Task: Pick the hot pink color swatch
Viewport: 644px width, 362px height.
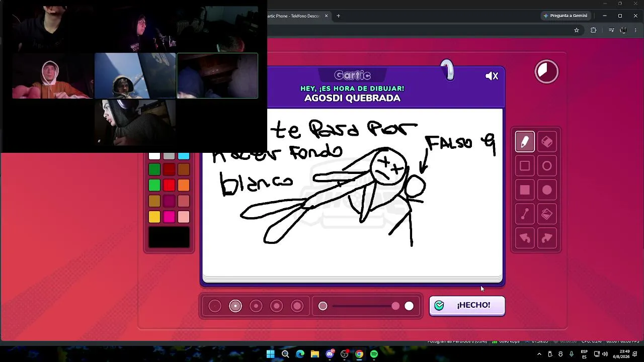Action: click(169, 217)
